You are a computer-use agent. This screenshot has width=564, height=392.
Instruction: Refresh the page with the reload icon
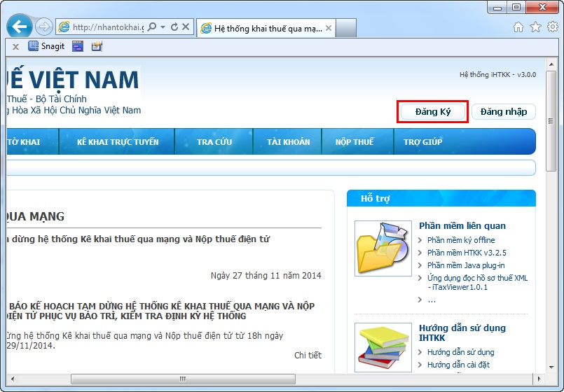[x=174, y=27]
